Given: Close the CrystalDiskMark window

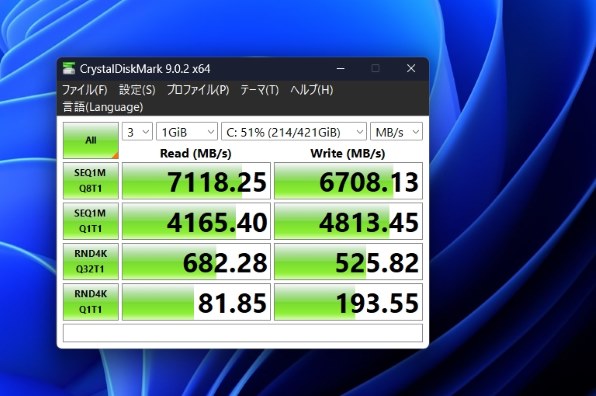Looking at the screenshot, I should coord(411,68).
